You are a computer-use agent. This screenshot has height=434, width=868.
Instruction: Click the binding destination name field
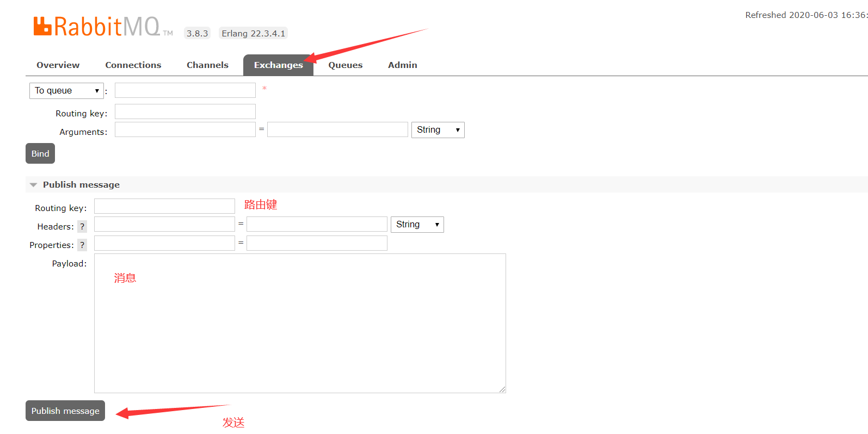tap(185, 90)
